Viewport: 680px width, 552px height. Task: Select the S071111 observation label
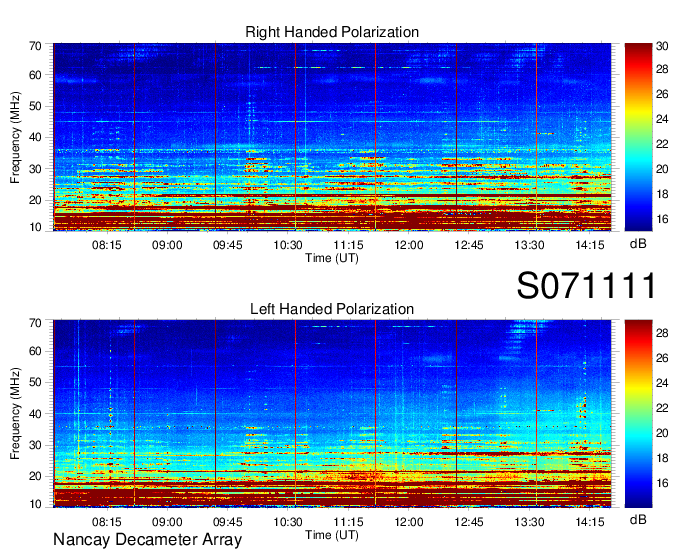click(586, 285)
